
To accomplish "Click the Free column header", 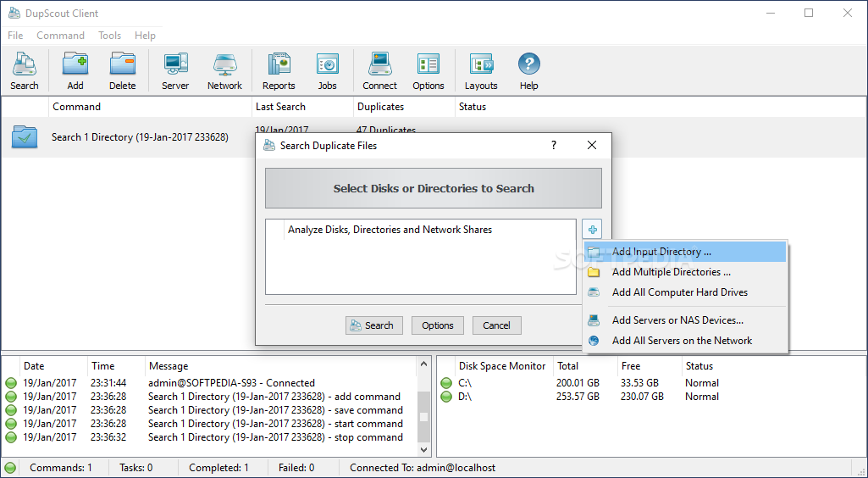I will (650, 366).
